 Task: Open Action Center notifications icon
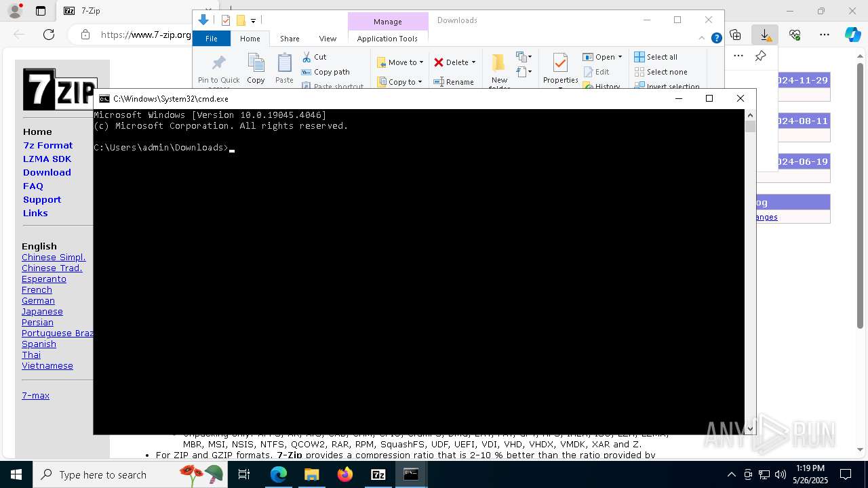(846, 474)
